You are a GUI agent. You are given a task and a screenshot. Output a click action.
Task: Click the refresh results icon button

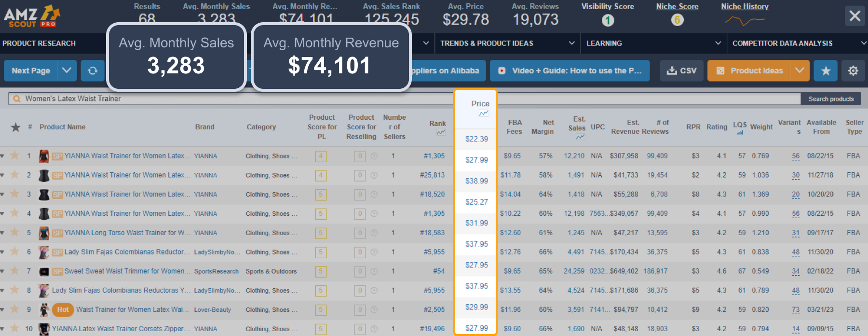(x=93, y=70)
